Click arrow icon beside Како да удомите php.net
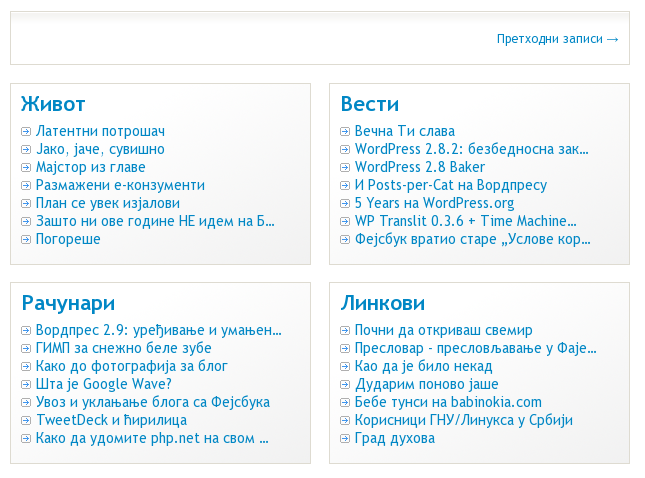This screenshot has width=645, height=478. tap(26, 439)
